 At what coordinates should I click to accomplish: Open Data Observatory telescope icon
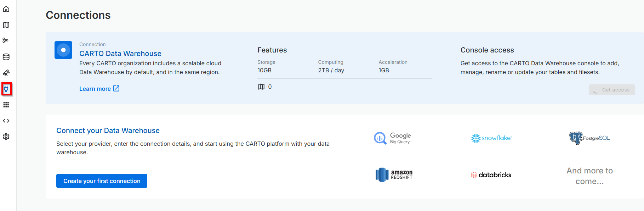(6, 73)
